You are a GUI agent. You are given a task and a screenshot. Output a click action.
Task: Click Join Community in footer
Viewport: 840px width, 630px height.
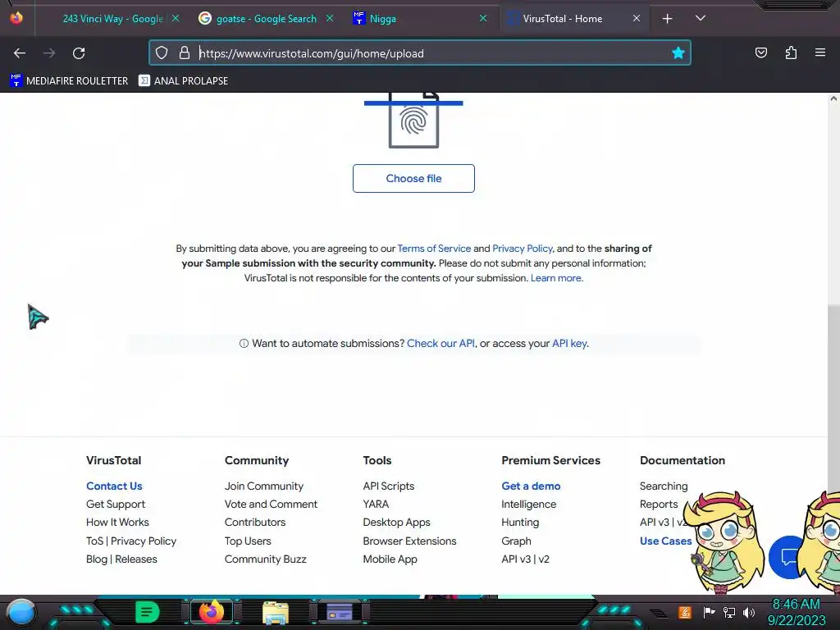click(264, 486)
